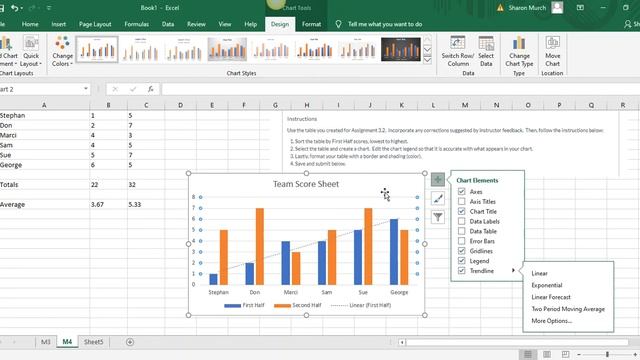Uncheck the Legend checkbox
Image resolution: width=640 pixels, height=360 pixels.
tap(461, 261)
